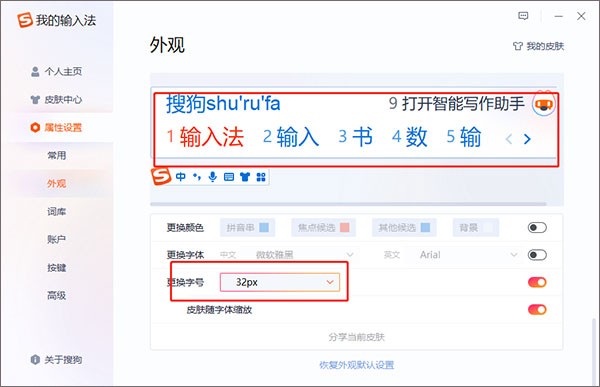Switch to the 词库 settings section
The height and width of the screenshot is (387, 600).
point(57,212)
